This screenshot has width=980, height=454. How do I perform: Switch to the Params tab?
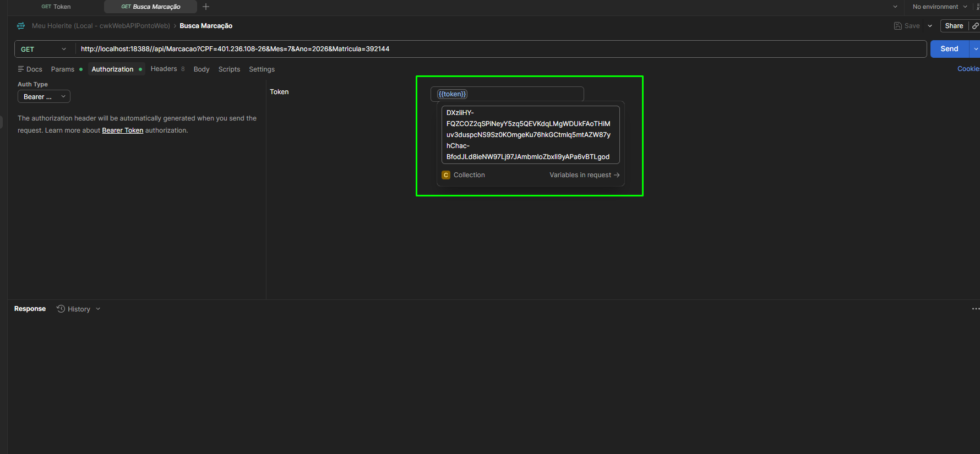click(x=63, y=69)
